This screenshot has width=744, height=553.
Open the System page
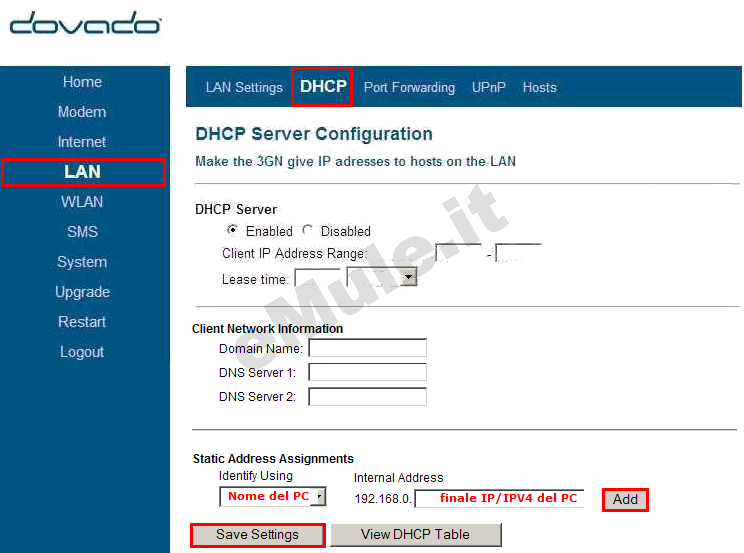tap(82, 262)
